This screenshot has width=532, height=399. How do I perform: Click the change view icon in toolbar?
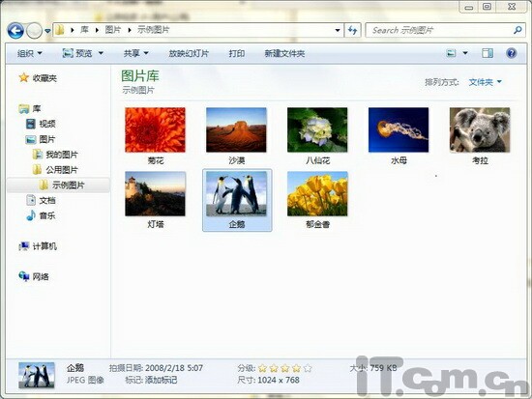[x=451, y=53]
